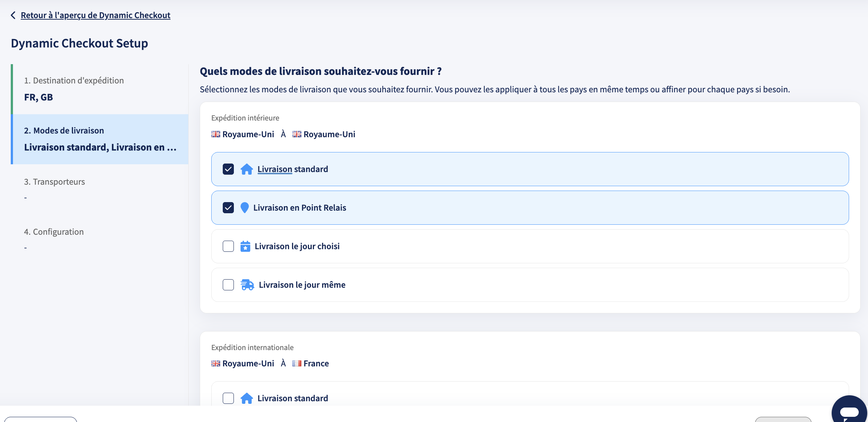This screenshot has height=422, width=868.
Task: Check international Livraison standard for France
Action: coord(228,398)
